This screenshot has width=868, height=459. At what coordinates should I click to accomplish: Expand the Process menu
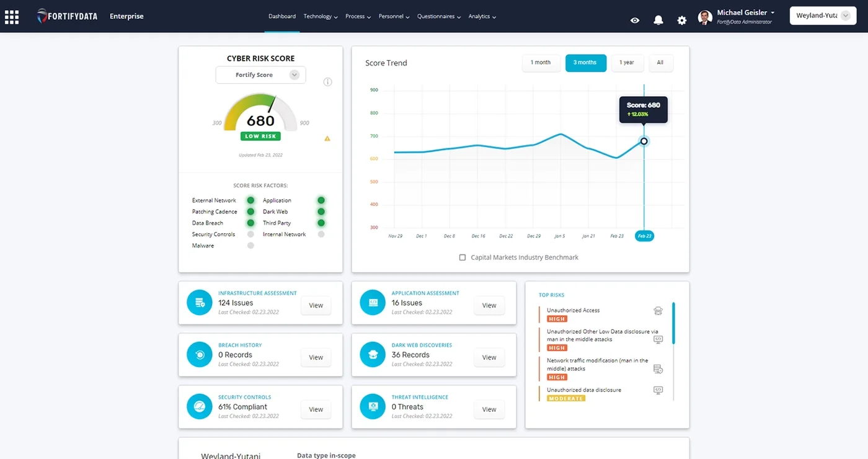click(358, 17)
